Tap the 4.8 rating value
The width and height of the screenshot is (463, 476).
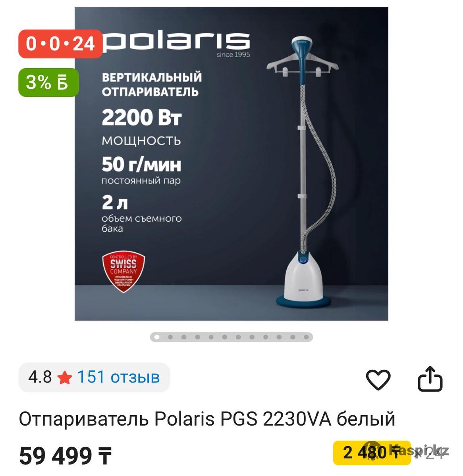click(x=40, y=377)
